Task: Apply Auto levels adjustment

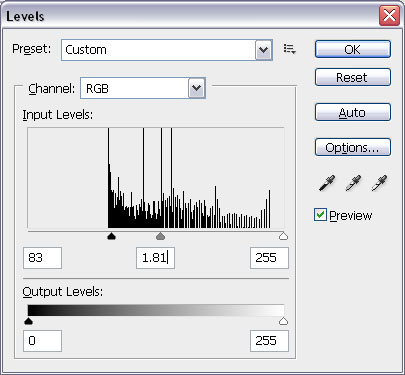Action: (x=352, y=112)
